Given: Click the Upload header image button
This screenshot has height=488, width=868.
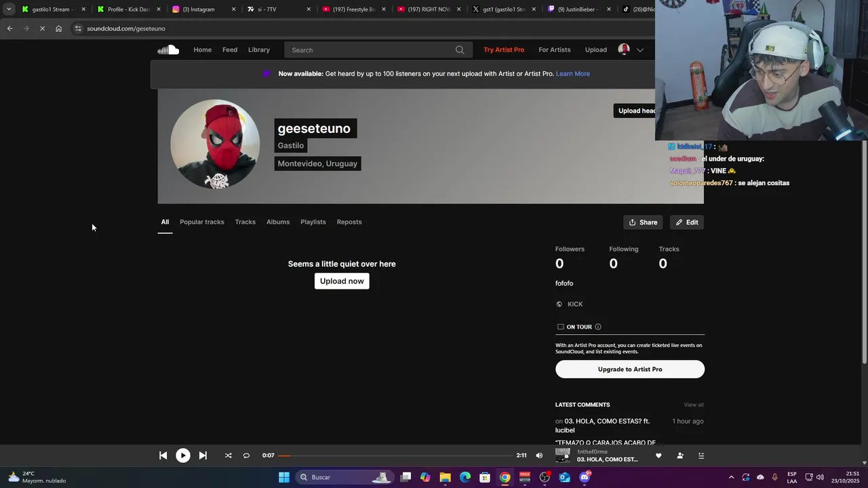Looking at the screenshot, I should coord(635,110).
